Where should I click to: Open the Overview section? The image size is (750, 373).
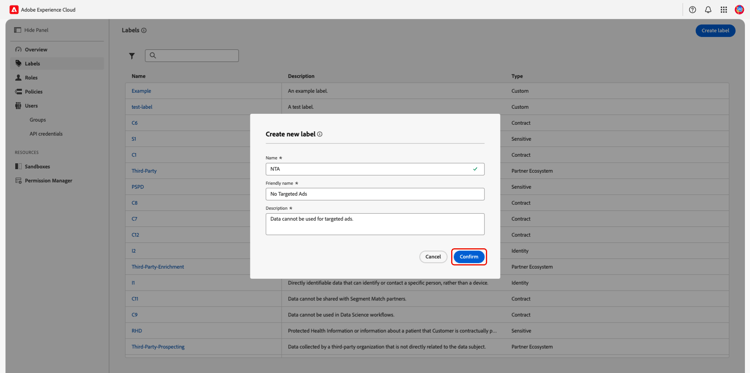(36, 50)
